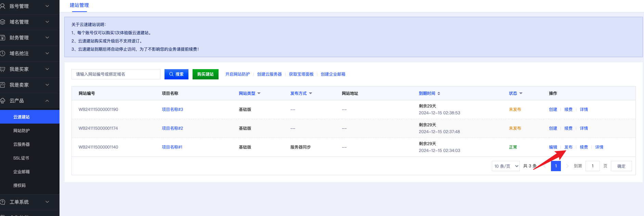Click the 云产品 cloud icon
Screen dimensions: 644x216
(x=2, y=101)
